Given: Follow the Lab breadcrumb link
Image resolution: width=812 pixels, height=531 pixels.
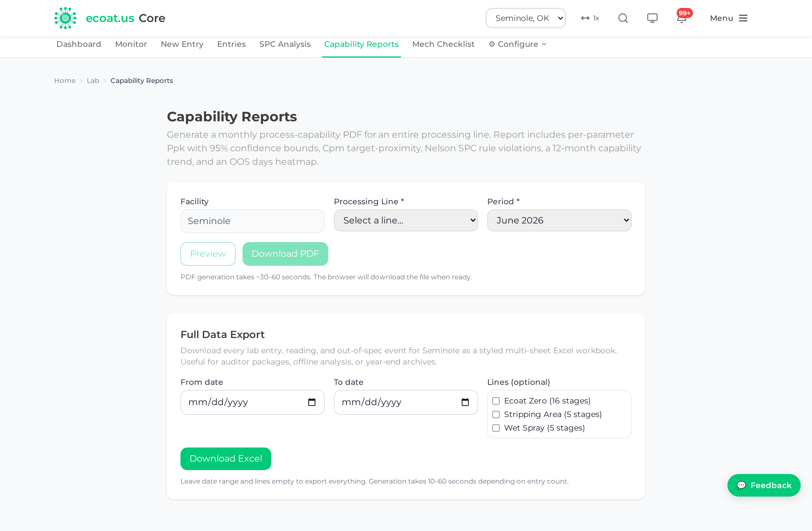Looking at the screenshot, I should tap(93, 81).
